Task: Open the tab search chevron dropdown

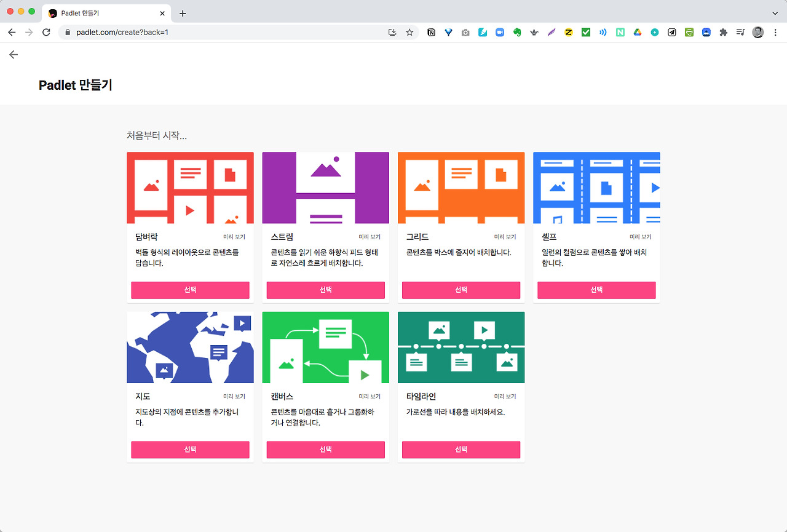Action: [775, 13]
